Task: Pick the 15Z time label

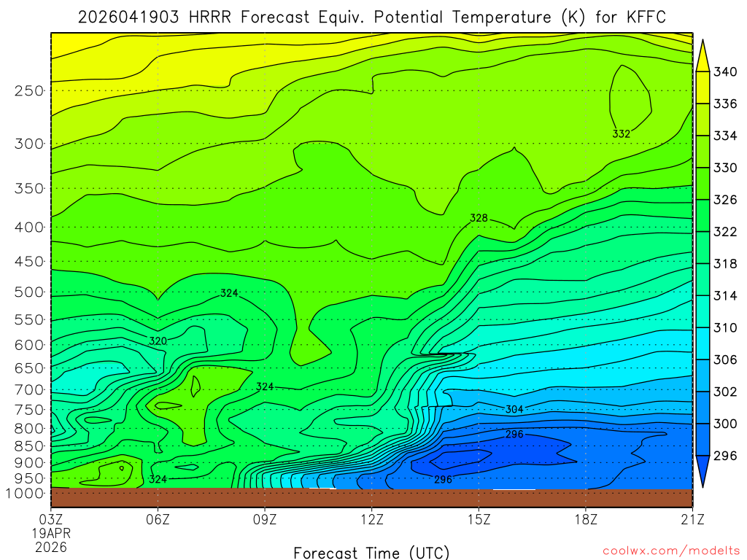Action: [479, 519]
